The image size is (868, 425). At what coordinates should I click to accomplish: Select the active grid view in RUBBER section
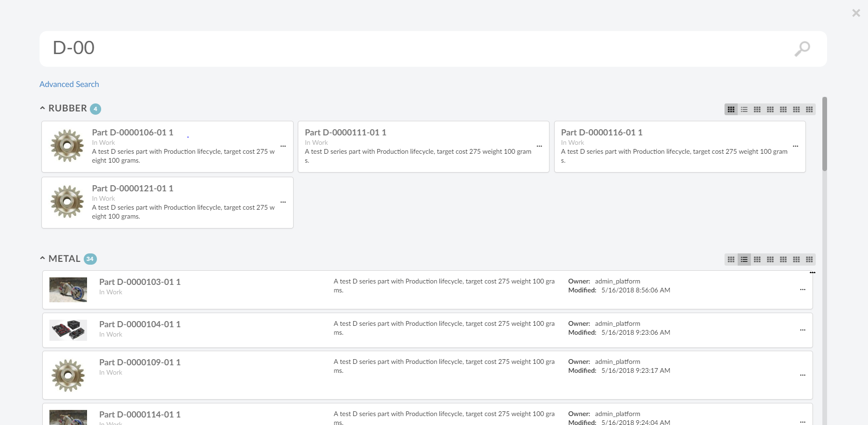731,110
